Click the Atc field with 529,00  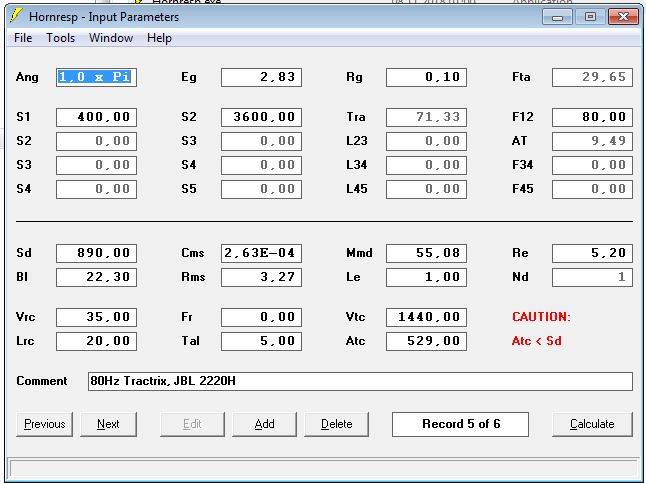tap(426, 341)
